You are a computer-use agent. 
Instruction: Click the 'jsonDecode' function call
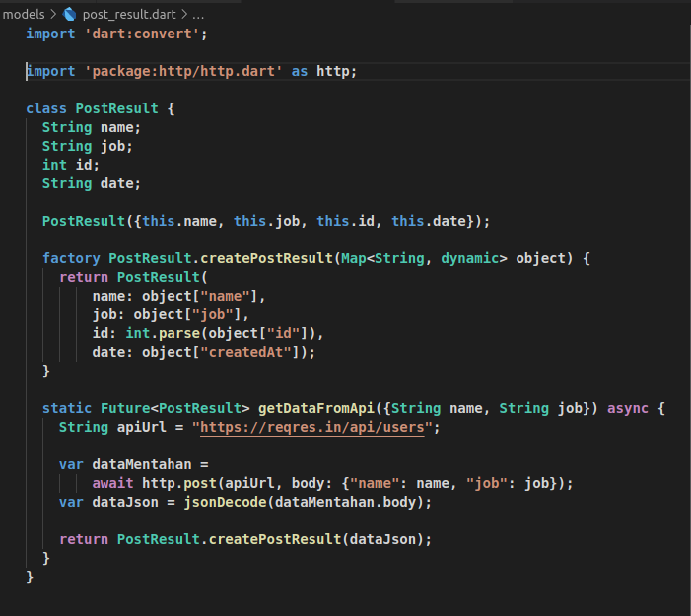[225, 502]
